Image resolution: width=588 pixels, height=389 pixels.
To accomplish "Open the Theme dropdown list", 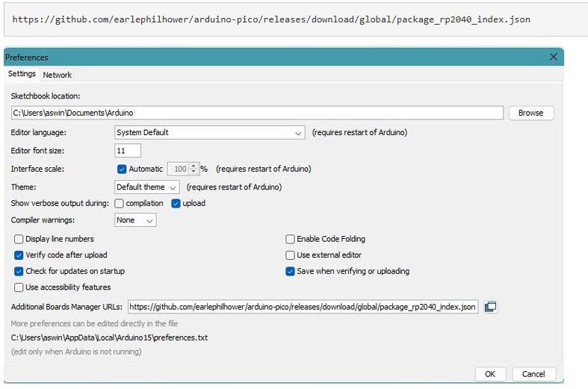I will (147, 187).
